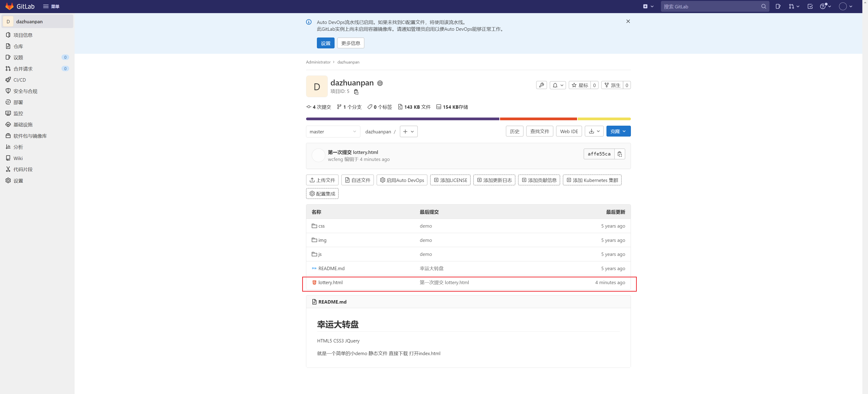Click the GitLab fox logo
The width and height of the screenshot is (868, 394).
pos(9,6)
